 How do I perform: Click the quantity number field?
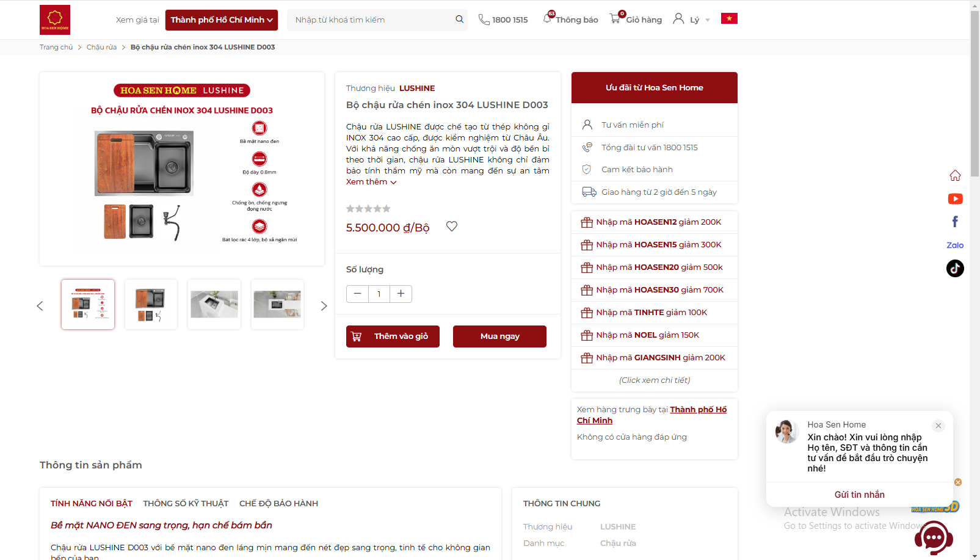tap(379, 294)
